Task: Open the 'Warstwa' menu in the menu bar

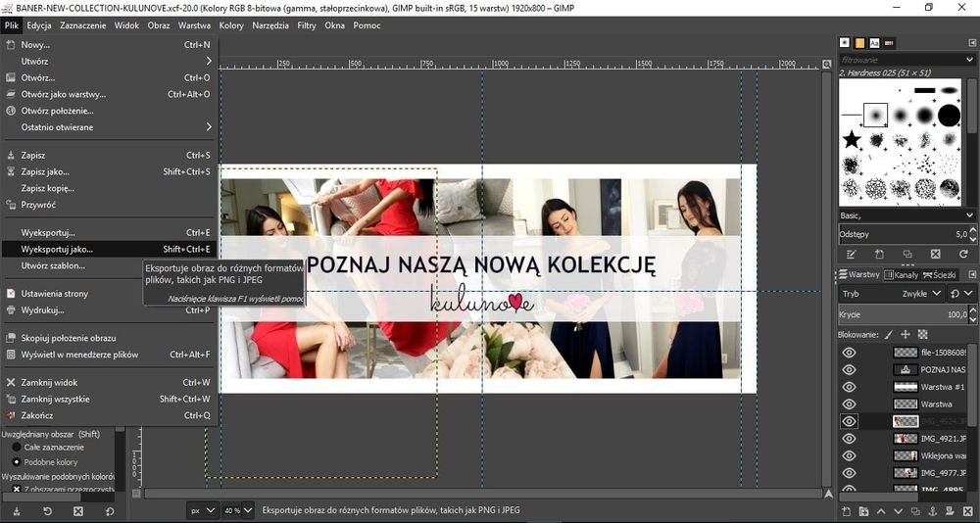Action: click(194, 25)
